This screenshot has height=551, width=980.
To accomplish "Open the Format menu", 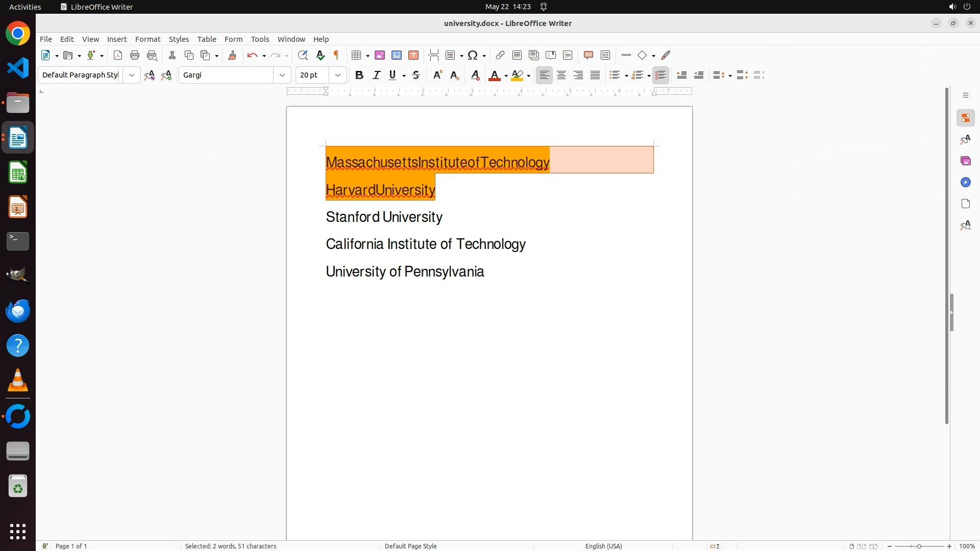I will tap(148, 39).
